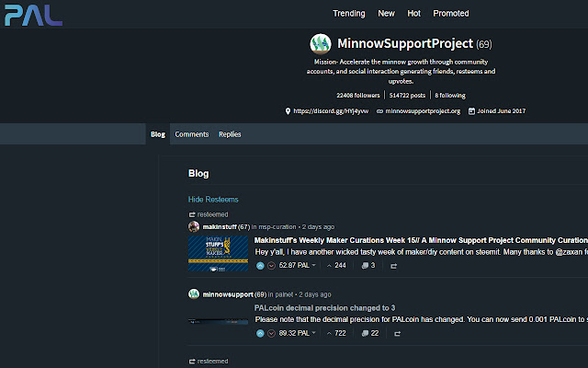Open comments icon showing 3 replies
This screenshot has height=368, width=588.
(367, 266)
